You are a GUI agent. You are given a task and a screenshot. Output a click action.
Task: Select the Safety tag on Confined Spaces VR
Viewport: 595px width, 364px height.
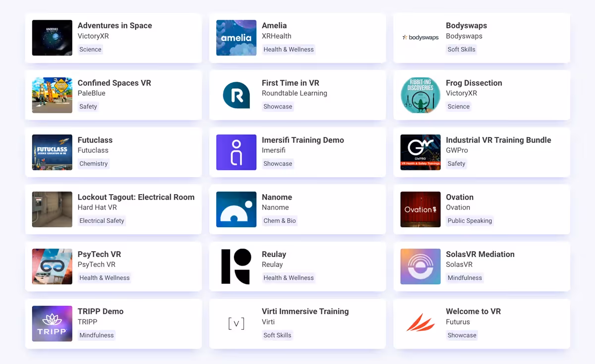(x=88, y=106)
